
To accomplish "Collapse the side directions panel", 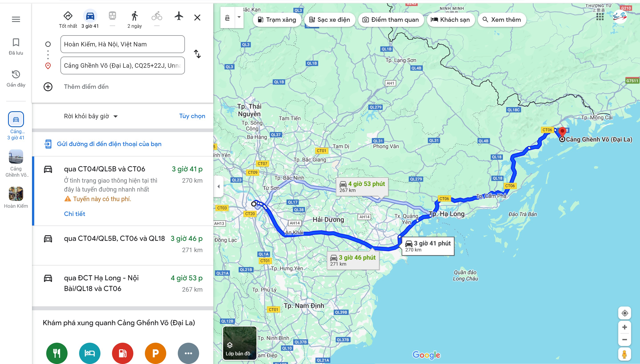I will tap(218, 186).
